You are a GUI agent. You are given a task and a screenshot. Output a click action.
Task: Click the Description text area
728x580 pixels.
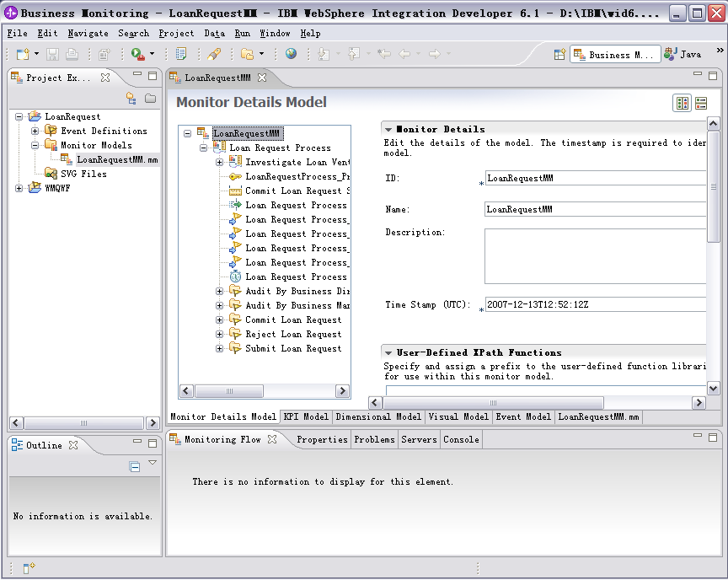(x=595, y=256)
